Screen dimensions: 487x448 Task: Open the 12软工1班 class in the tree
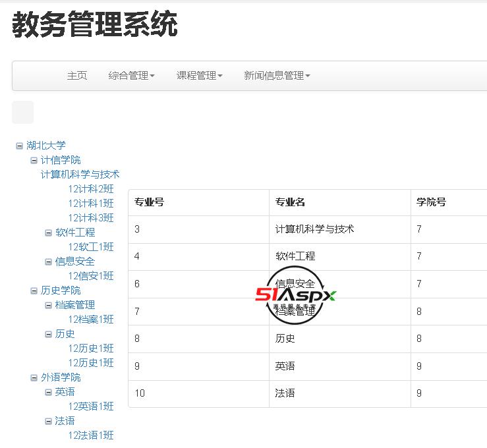(91, 247)
